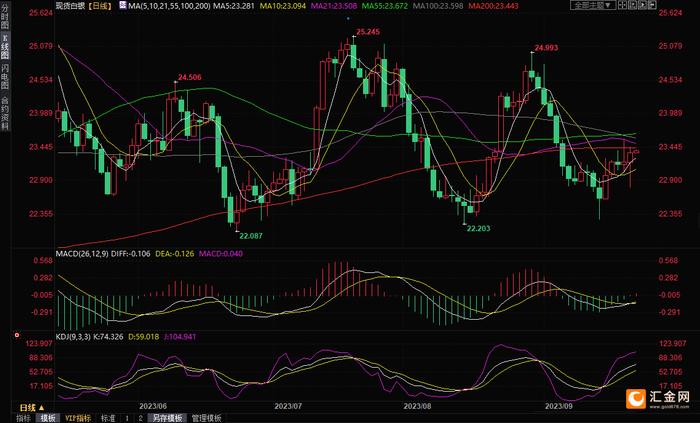This screenshot has height=423, width=700.
Task: Expand the 日线 period selector
Action: click(32, 407)
